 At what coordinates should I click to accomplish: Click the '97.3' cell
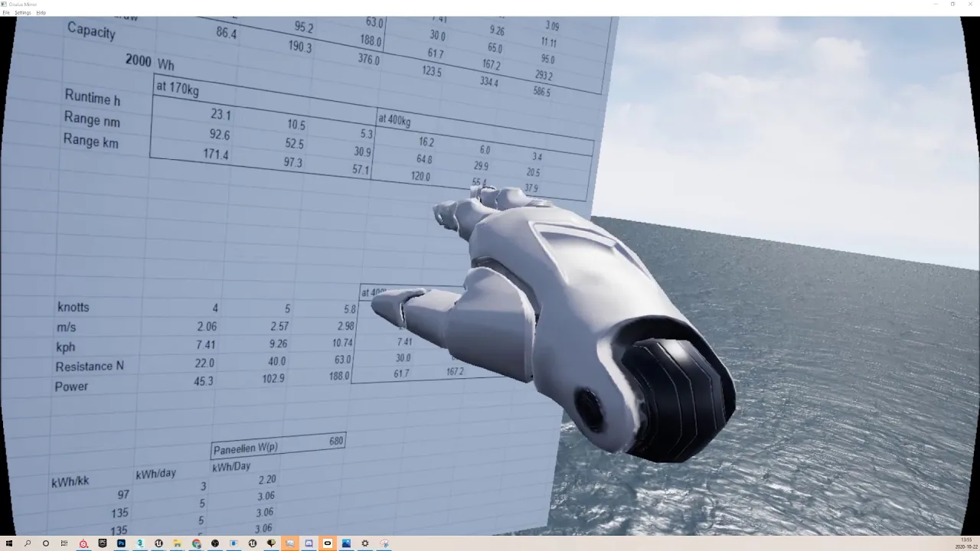coord(292,162)
